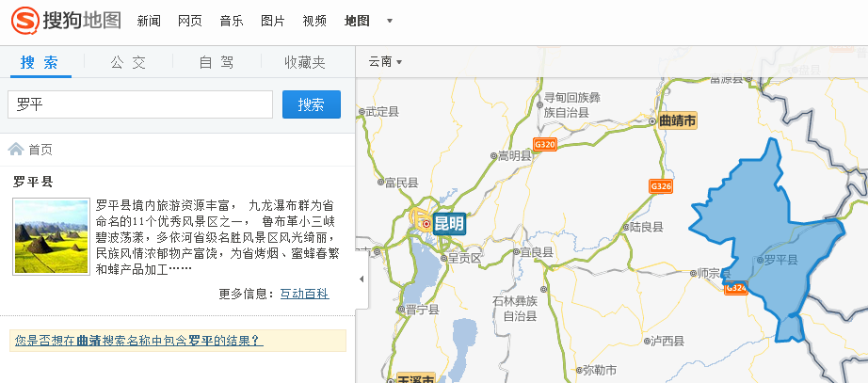Screen dimensions: 868x383
Task: Click the blue 搜索 button
Action: 312,104
